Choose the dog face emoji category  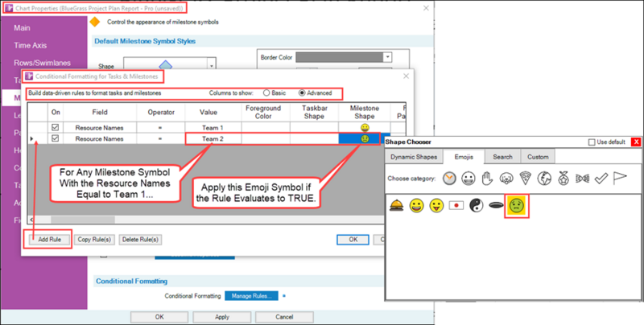point(506,178)
